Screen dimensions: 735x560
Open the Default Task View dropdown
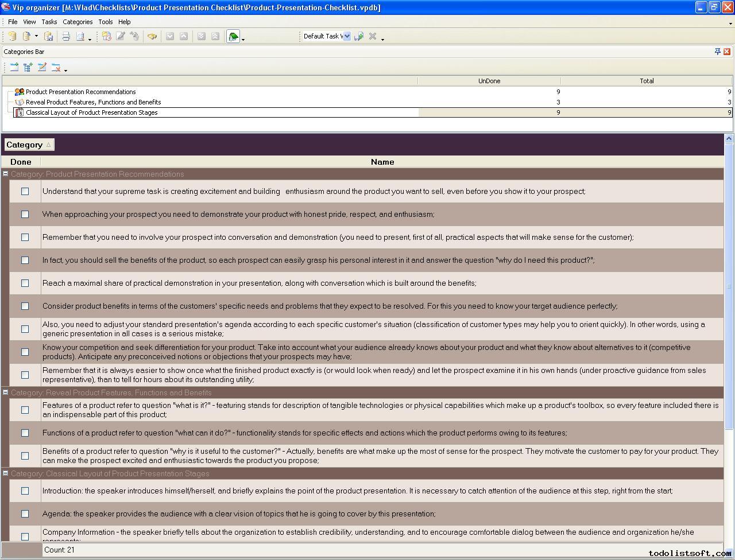tap(347, 36)
